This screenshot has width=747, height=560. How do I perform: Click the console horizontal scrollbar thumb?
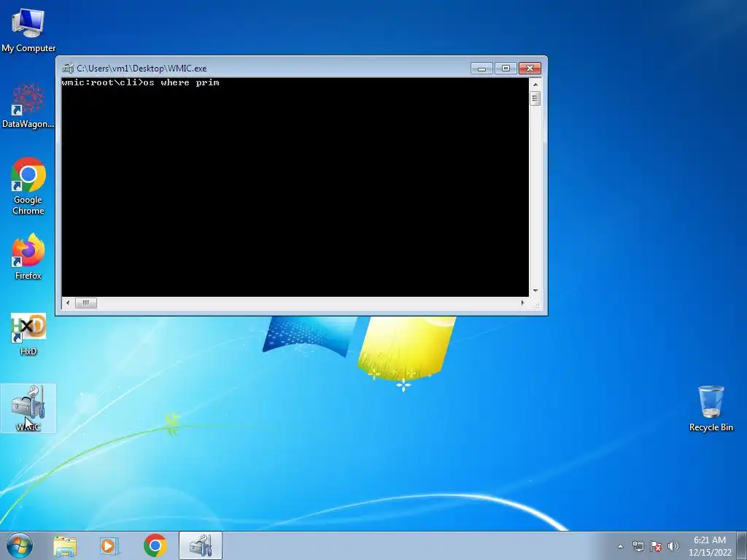[x=86, y=303]
